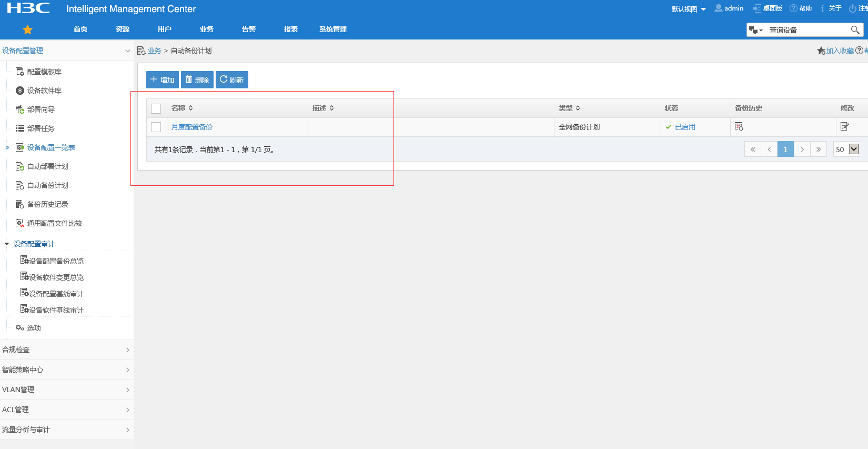Screen dimensions: 868x449
Task: Go to the last page of results
Action: [819, 149]
